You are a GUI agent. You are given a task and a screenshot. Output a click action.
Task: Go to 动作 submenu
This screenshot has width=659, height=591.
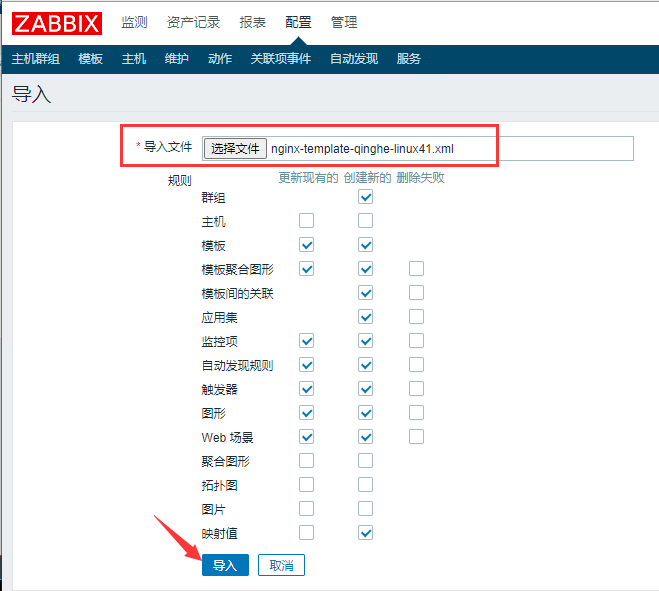click(220, 59)
